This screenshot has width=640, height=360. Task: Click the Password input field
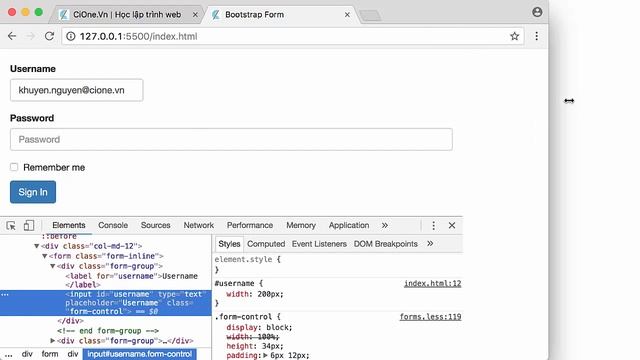[x=231, y=140]
